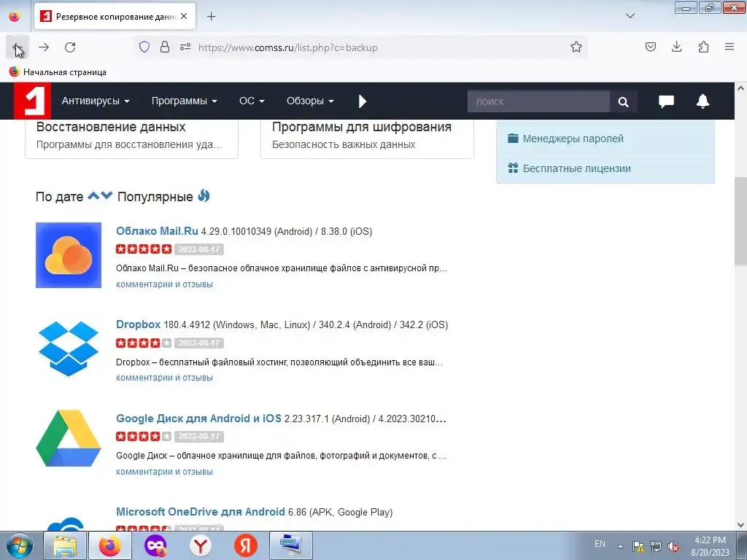Open comments link under Облако Mail.Ru
Screen dimensions: 747x560
pos(164,284)
